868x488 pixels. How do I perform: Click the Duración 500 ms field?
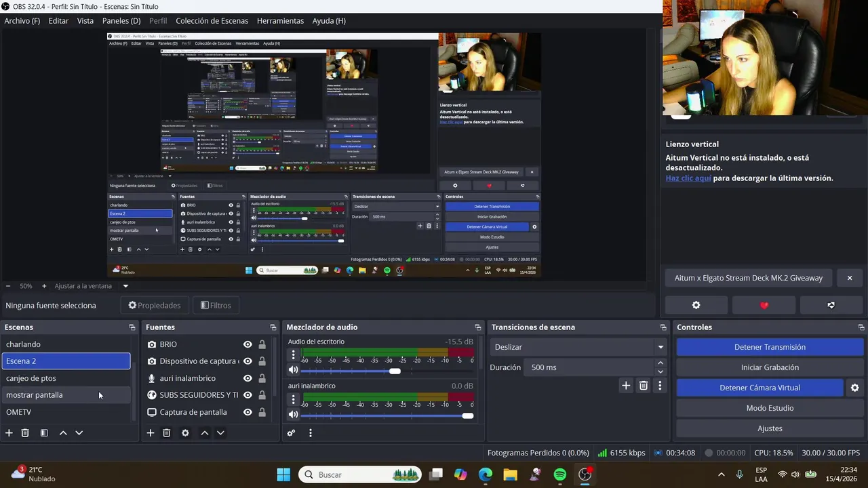[x=590, y=367]
